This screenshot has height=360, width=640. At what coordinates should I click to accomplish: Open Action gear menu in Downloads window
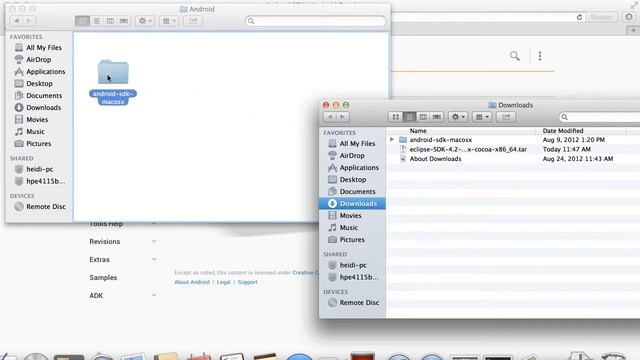point(458,117)
